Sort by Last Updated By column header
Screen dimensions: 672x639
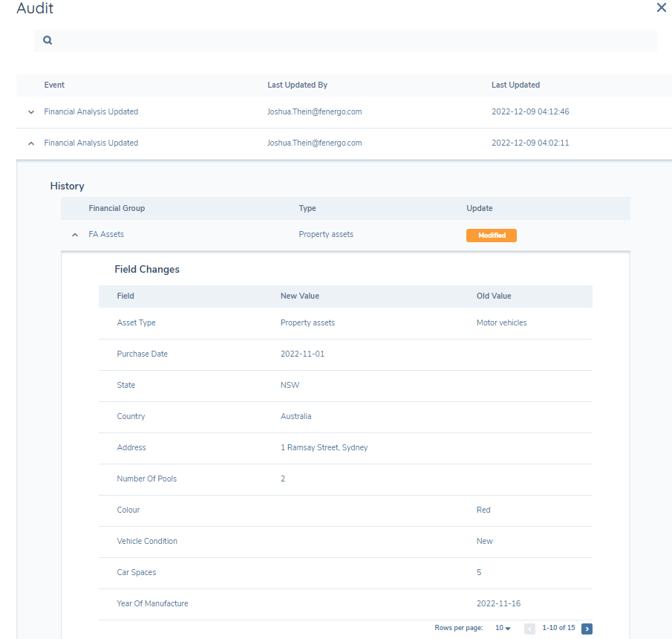297,85
